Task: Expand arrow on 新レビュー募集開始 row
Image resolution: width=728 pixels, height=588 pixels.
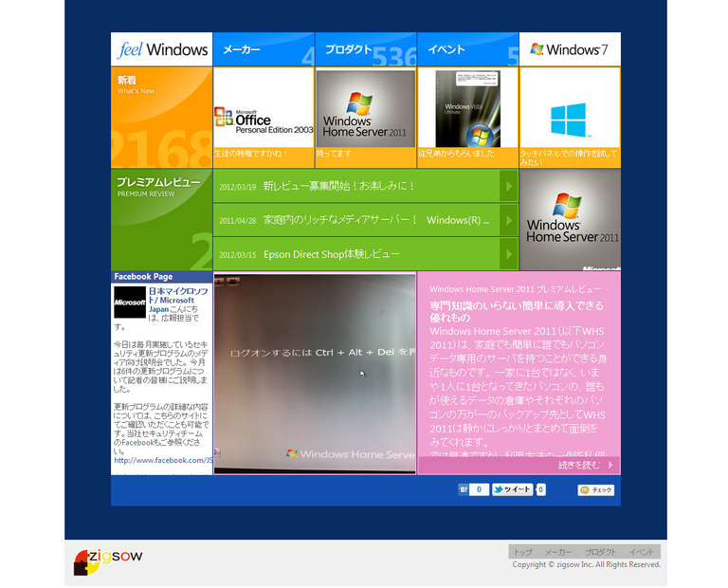Action: [x=509, y=186]
